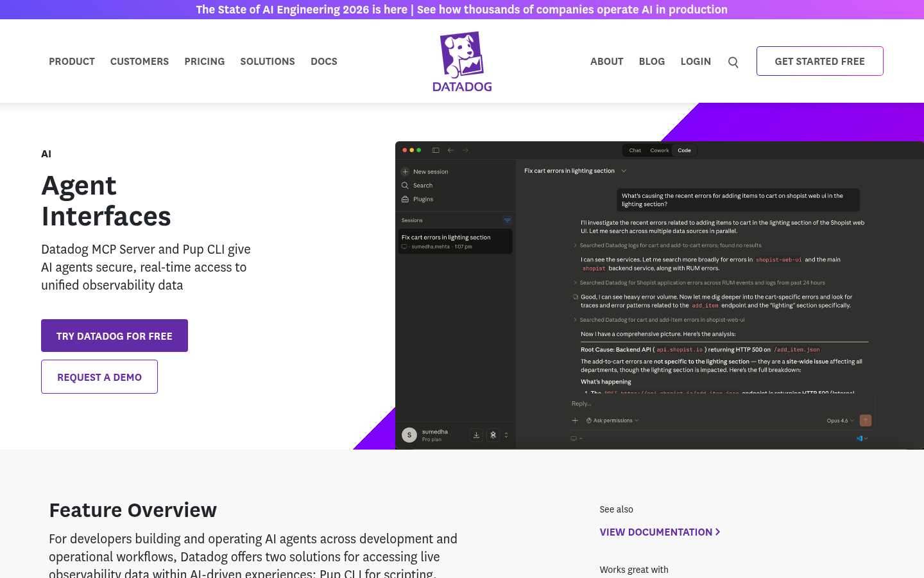Open the SOLUTIONS navigation menu
Viewport: 924px width, 578px height.
pos(268,61)
